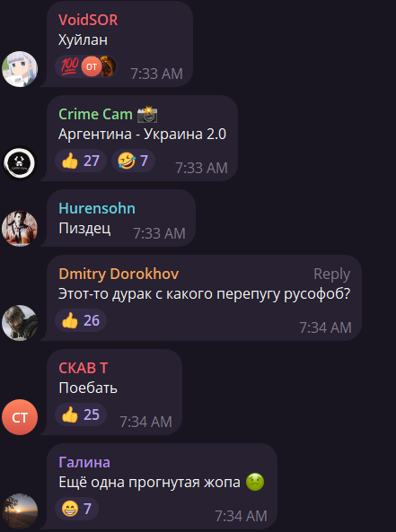Click the orange CT avatar circle
Image resolution: width=396 pixels, height=532 pixels.
point(20,417)
